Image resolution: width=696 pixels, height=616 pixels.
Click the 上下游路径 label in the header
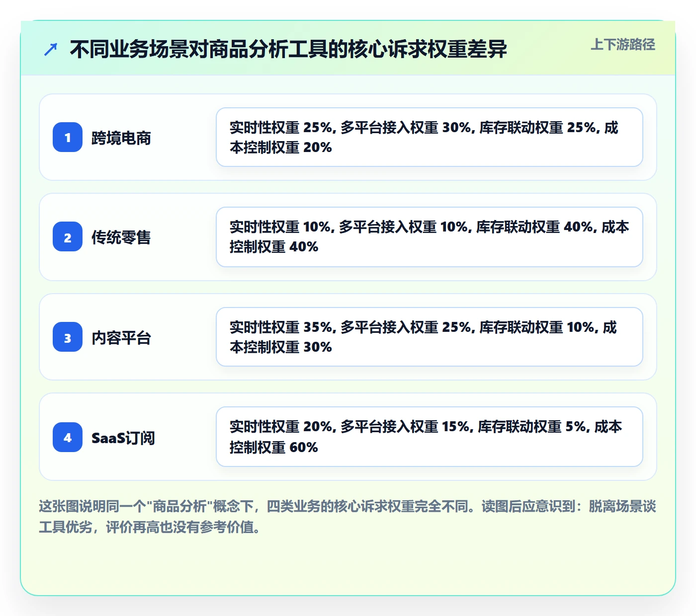[623, 45]
